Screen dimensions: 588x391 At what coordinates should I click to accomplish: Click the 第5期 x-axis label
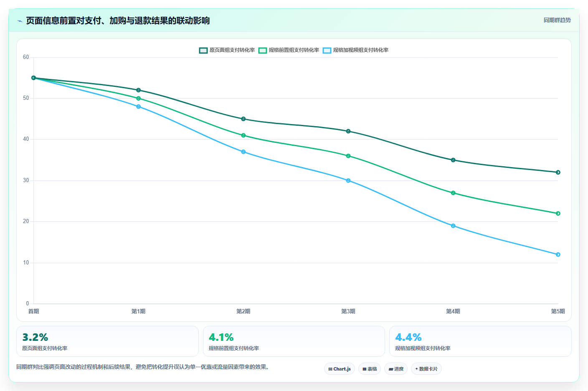558,311
